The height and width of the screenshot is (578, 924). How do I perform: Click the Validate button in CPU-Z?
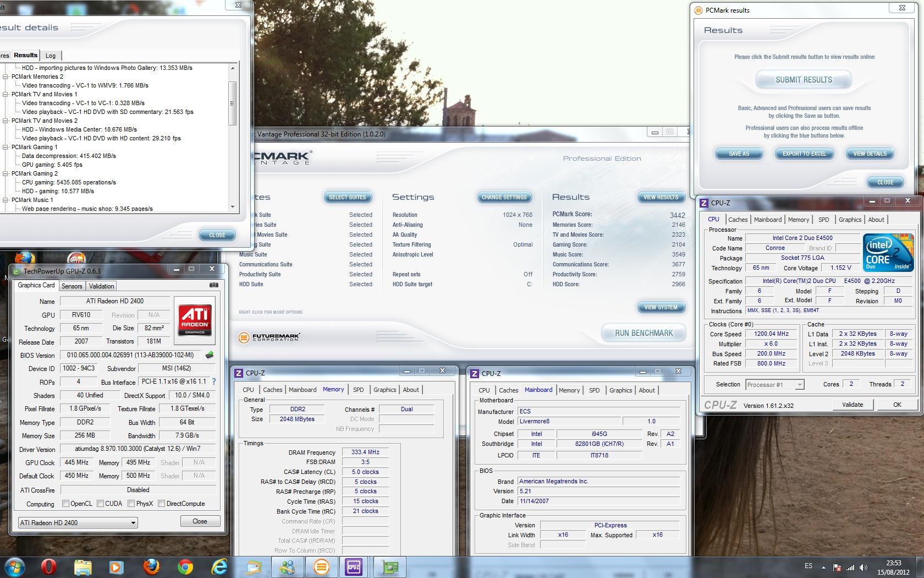pyautogui.click(x=852, y=405)
